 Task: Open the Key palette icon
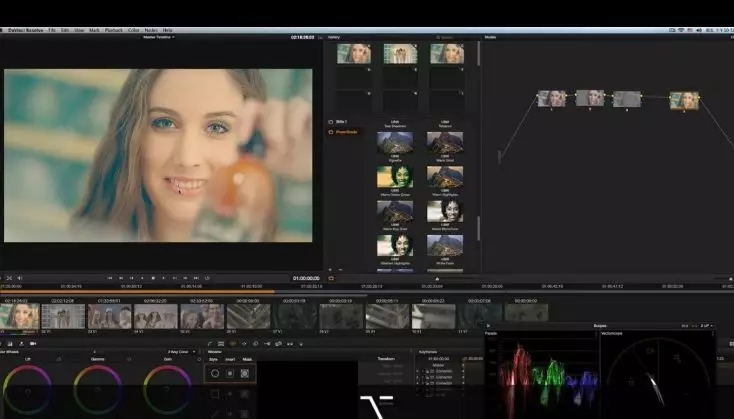click(x=267, y=344)
